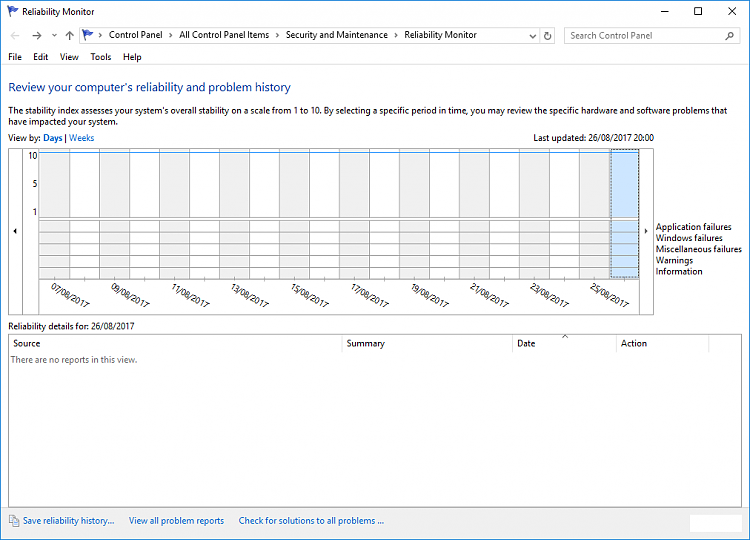The height and width of the screenshot is (540, 750).
Task: Open the recent locations dropdown arrow
Action: tap(54, 35)
